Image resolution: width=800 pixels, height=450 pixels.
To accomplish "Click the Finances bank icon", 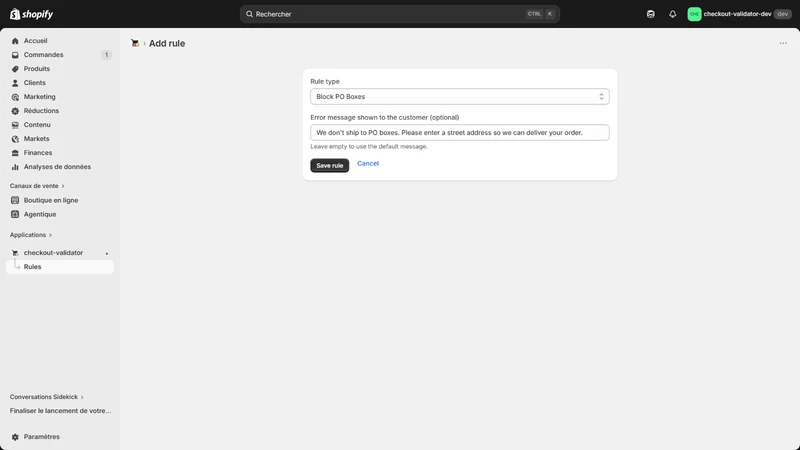I will point(15,153).
